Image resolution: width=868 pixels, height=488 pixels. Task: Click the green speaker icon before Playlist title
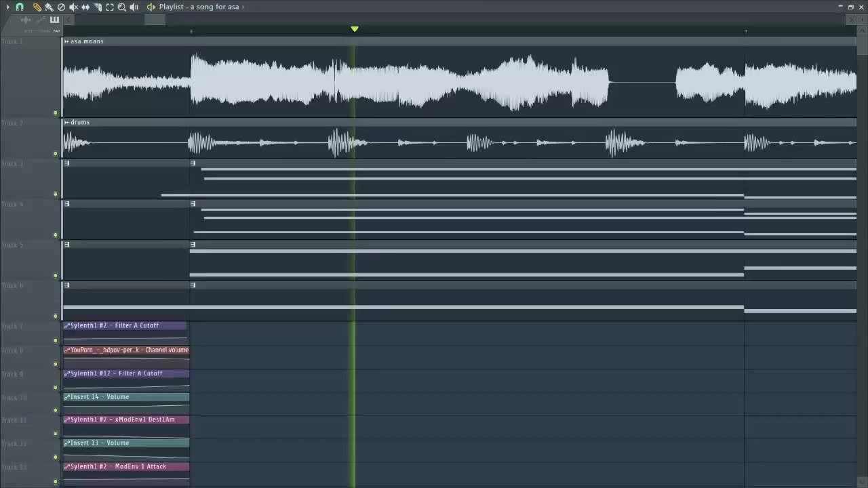click(151, 7)
